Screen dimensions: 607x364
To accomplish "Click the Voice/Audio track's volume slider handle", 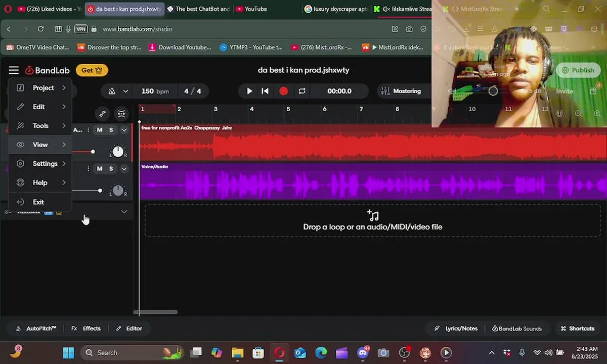I will (100, 191).
